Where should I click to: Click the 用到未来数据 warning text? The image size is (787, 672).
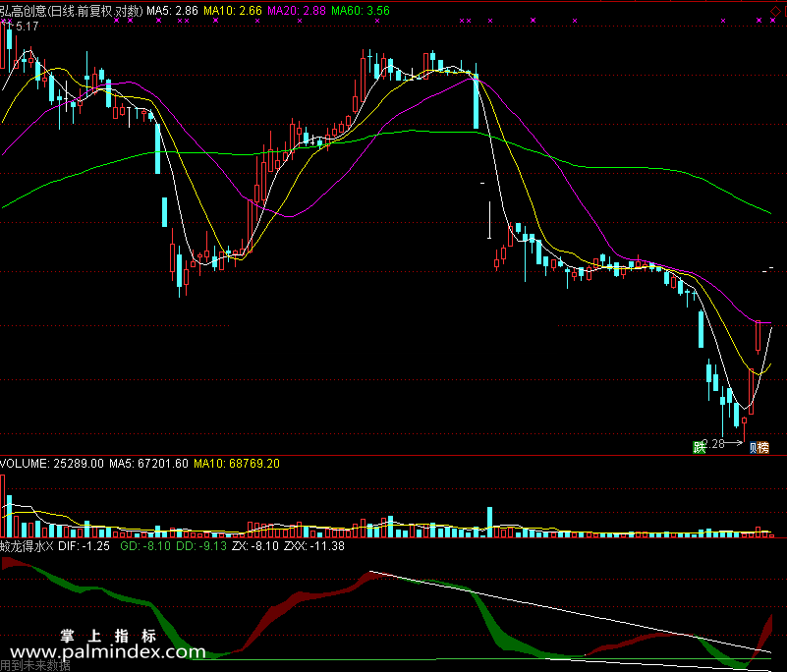(x=35, y=665)
